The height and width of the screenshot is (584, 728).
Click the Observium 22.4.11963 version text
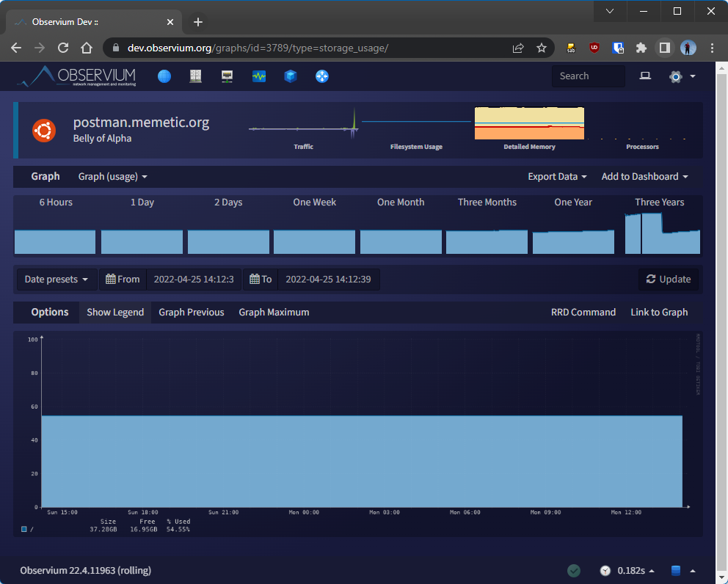click(x=85, y=571)
